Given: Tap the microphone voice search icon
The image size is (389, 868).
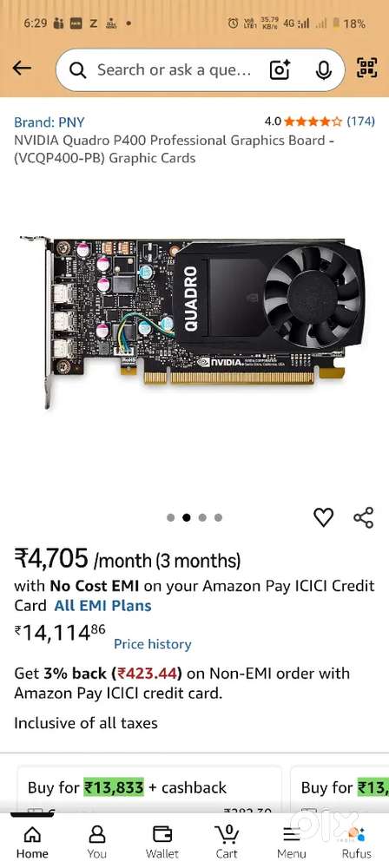Looking at the screenshot, I should point(324,69).
